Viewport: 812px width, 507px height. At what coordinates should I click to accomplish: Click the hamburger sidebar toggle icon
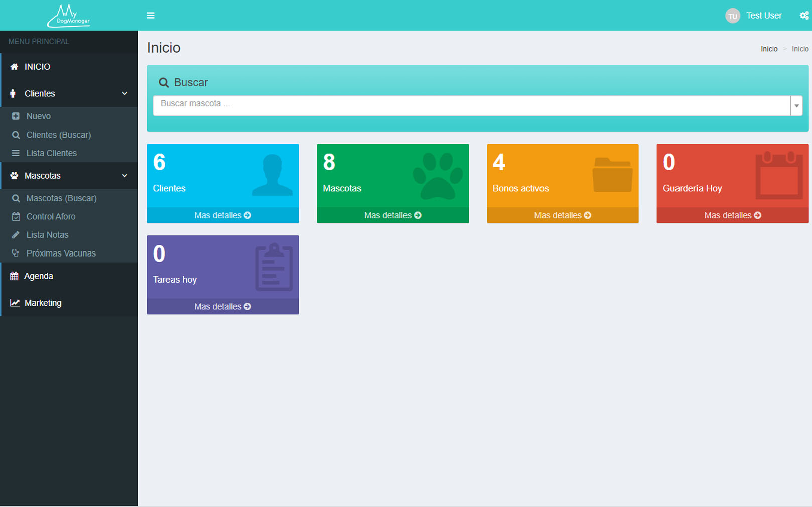(150, 16)
